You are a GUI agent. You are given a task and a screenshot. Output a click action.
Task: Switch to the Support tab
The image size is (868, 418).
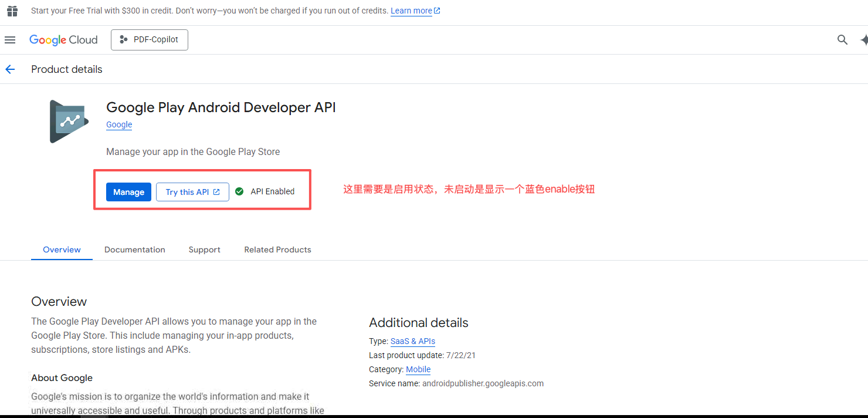click(205, 250)
